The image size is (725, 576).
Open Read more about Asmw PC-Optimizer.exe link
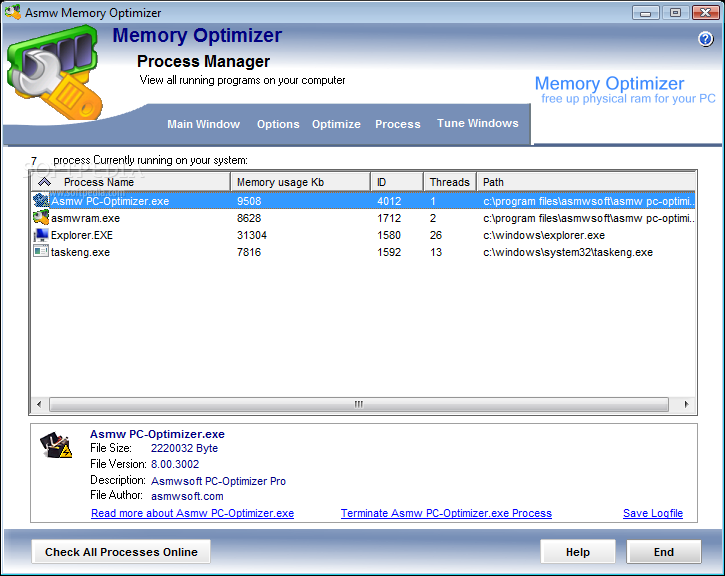tap(192, 513)
